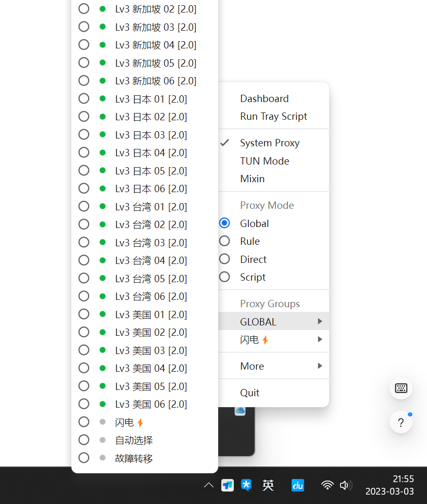Switch proxy mode to Rule
The image size is (427, 504).
click(273, 242)
